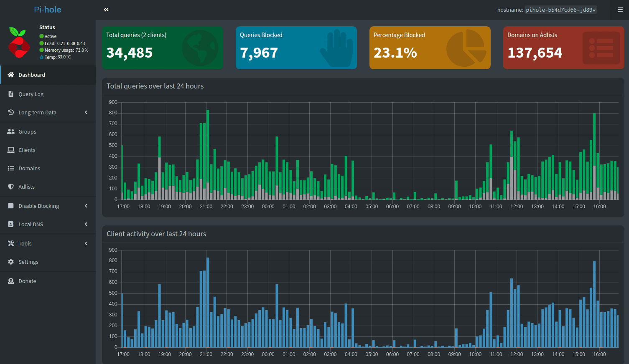The height and width of the screenshot is (364, 629).
Task: Open Adlists via the shield icon
Action: pyautogui.click(x=10, y=187)
